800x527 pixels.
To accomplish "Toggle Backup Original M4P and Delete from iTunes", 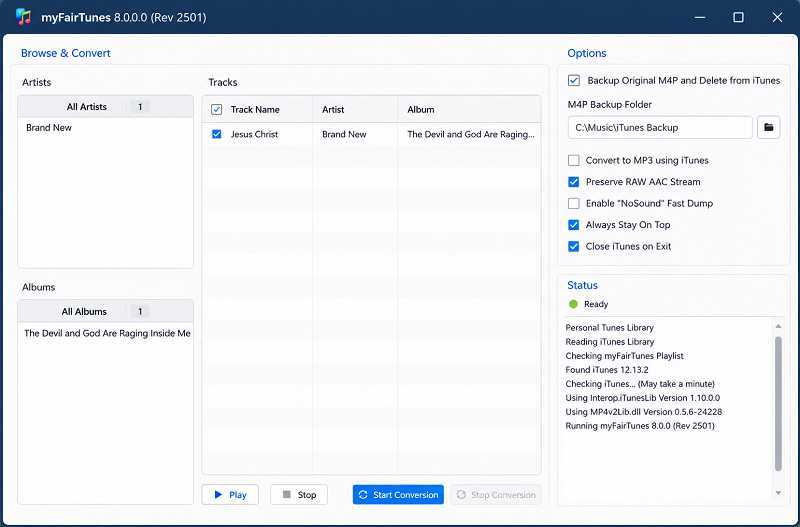I will [x=573, y=81].
